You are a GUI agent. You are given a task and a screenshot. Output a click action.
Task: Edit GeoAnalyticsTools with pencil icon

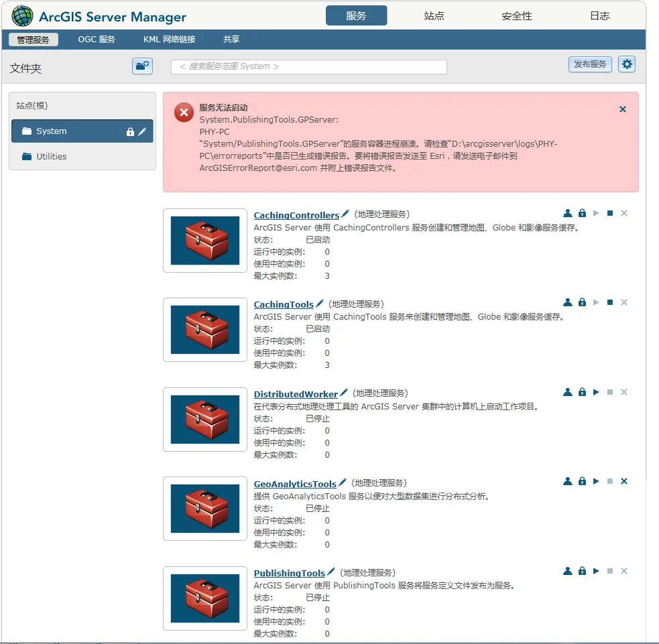(x=343, y=482)
